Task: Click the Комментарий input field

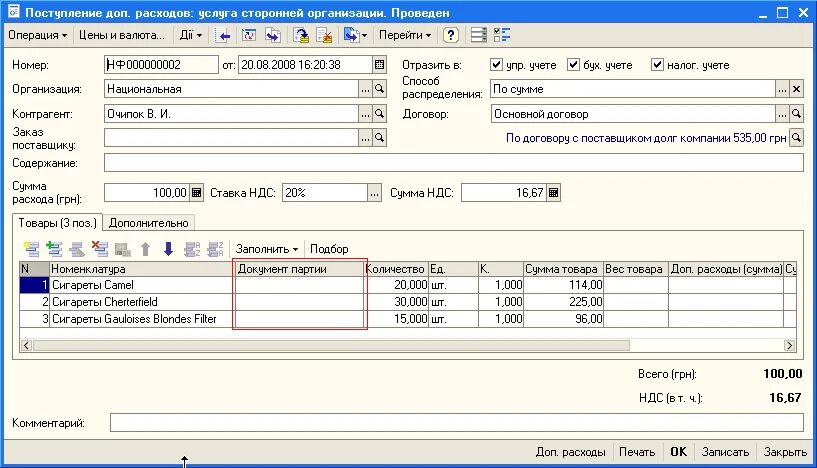Action: click(457, 423)
